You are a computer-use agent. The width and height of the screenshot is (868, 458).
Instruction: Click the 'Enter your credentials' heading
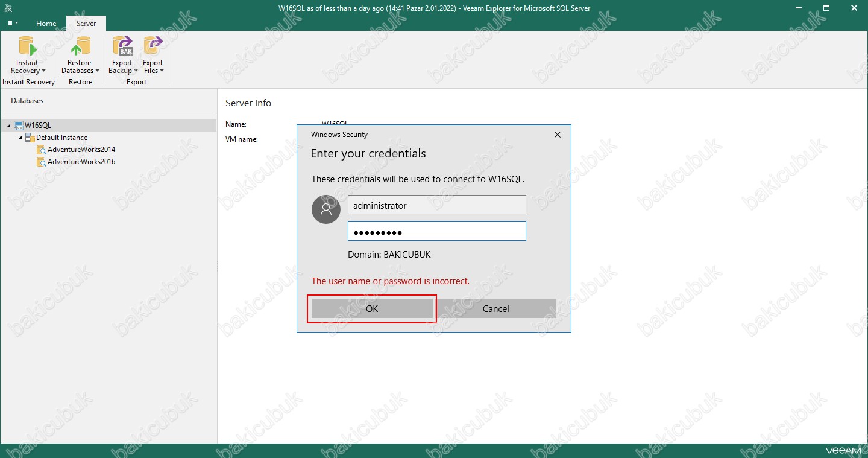[368, 153]
